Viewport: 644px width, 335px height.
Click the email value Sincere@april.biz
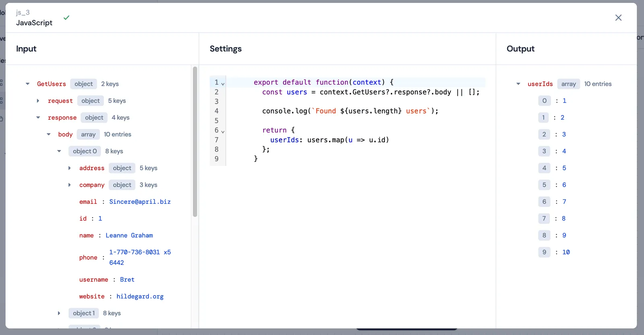click(140, 202)
